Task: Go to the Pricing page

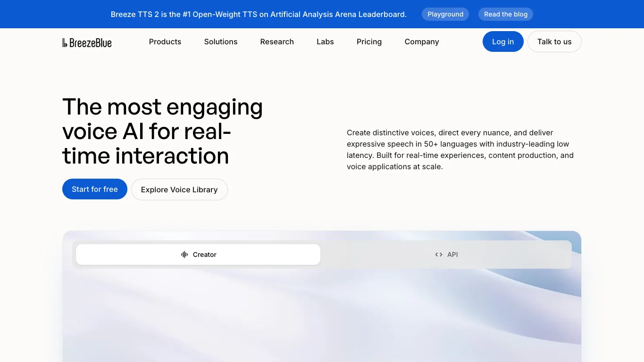Action: 369,41
